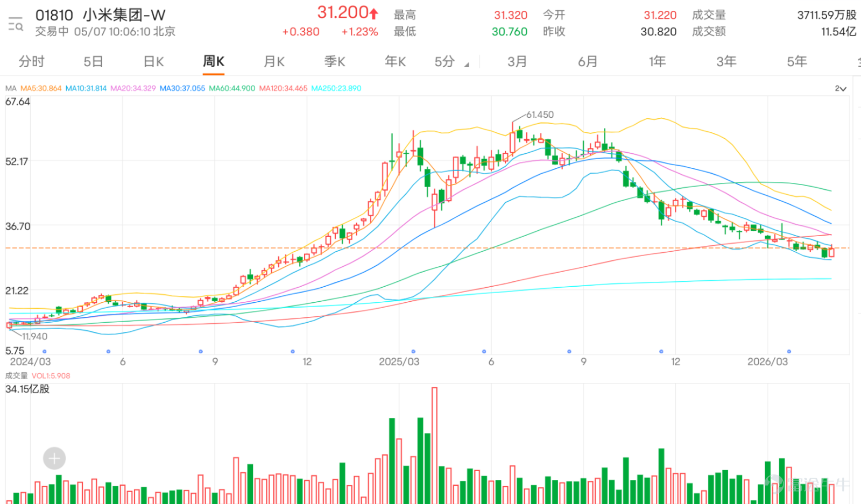The width and height of the screenshot is (861, 504).
Task: Click the MA120:34.465 indicator label
Action: click(x=283, y=88)
